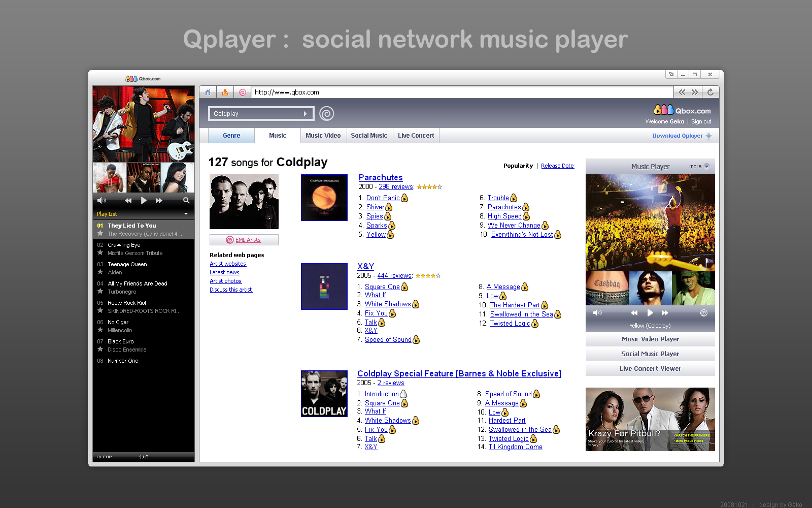The height and width of the screenshot is (508, 812).
Task: Switch to the Genre tab
Action: tap(231, 136)
